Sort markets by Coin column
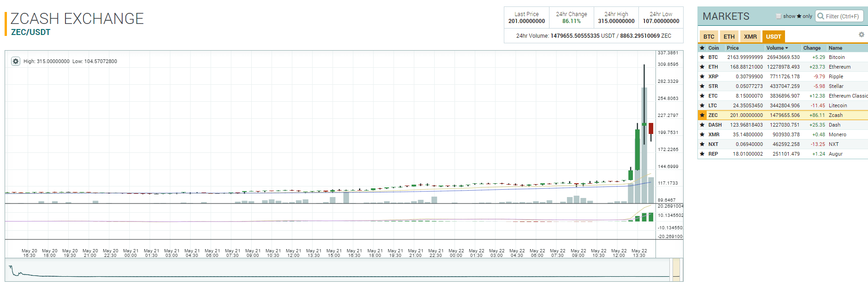Screen dimensions: 868x285 714,48
